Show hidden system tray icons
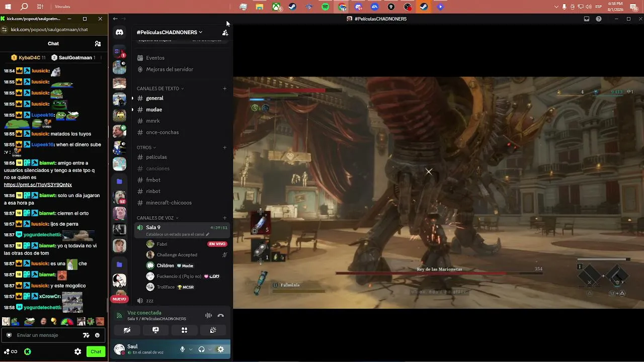 [556, 7]
